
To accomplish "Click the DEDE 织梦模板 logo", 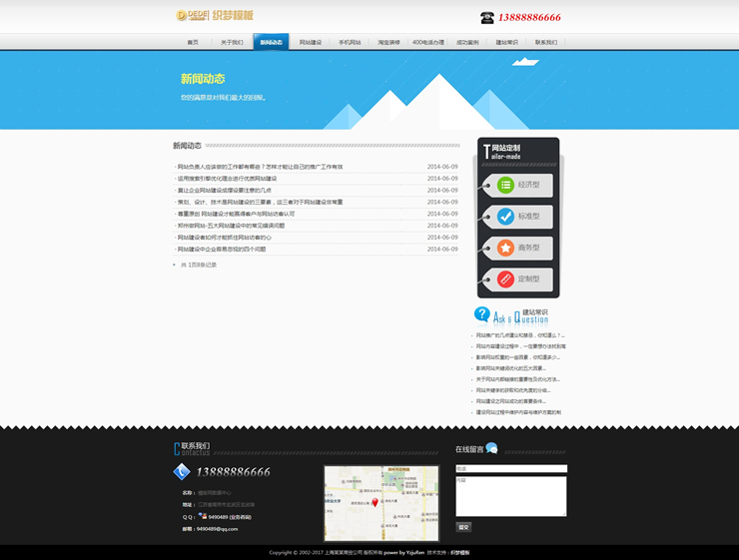I will tap(214, 15).
